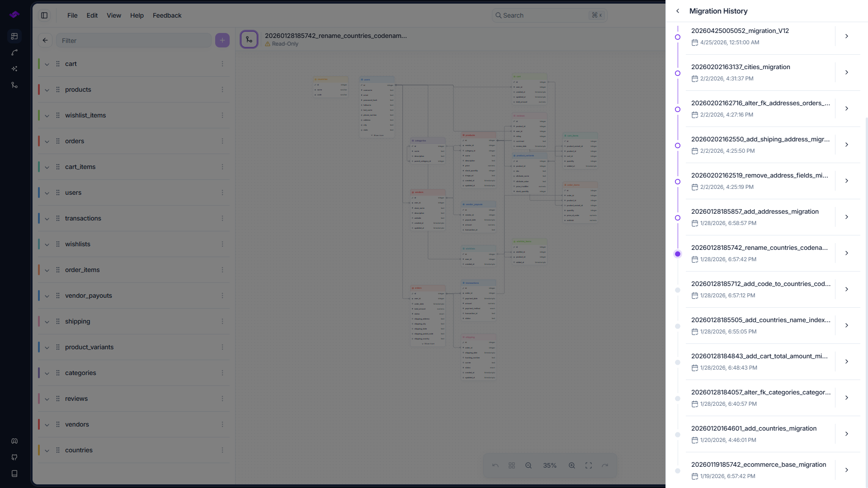Expand the reviews table row
Screen dimensions: 868x488
click(47, 399)
